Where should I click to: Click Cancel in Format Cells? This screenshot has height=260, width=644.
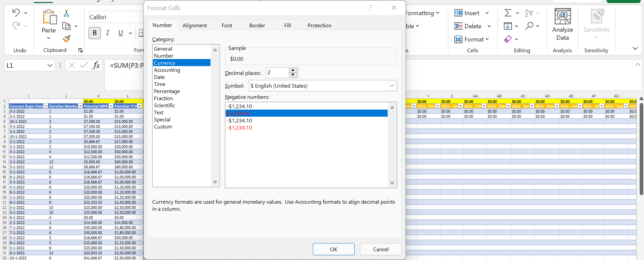click(x=381, y=249)
